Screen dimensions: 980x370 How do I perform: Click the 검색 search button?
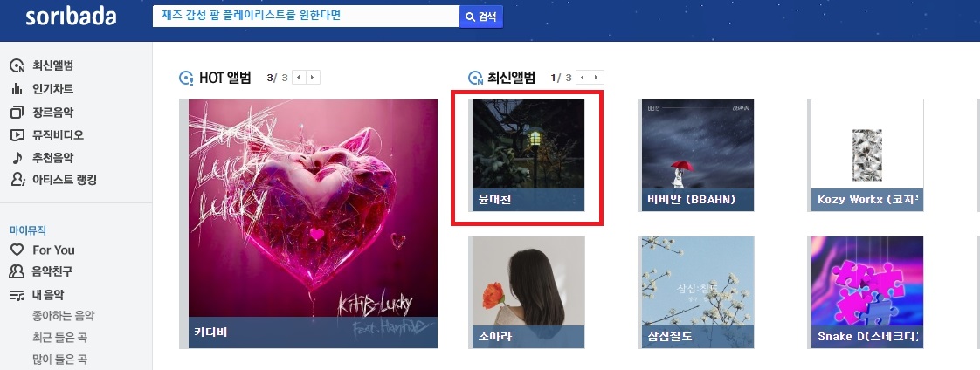click(480, 17)
